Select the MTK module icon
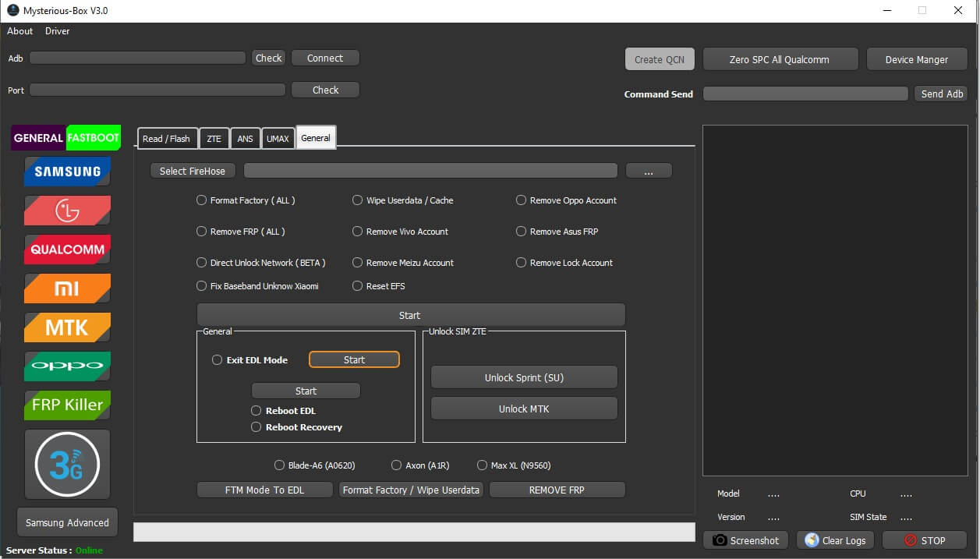The width and height of the screenshot is (980, 559). 67,327
